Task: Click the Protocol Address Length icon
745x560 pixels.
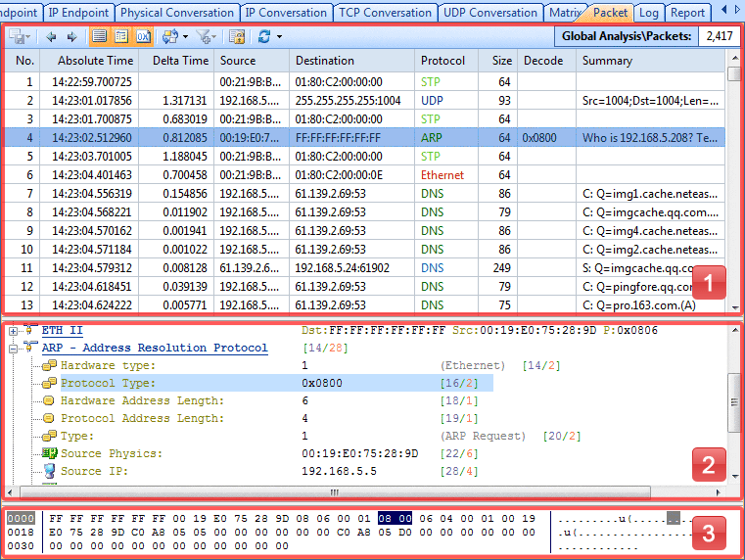Action: (49, 418)
